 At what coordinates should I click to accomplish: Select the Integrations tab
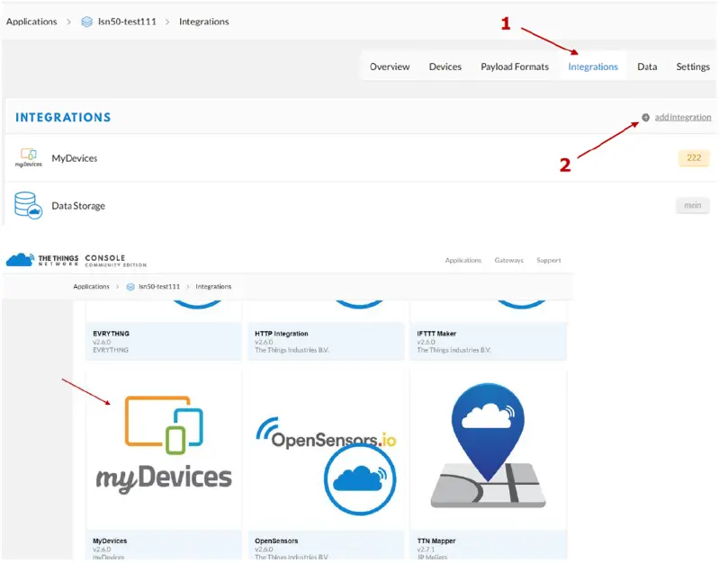[593, 67]
